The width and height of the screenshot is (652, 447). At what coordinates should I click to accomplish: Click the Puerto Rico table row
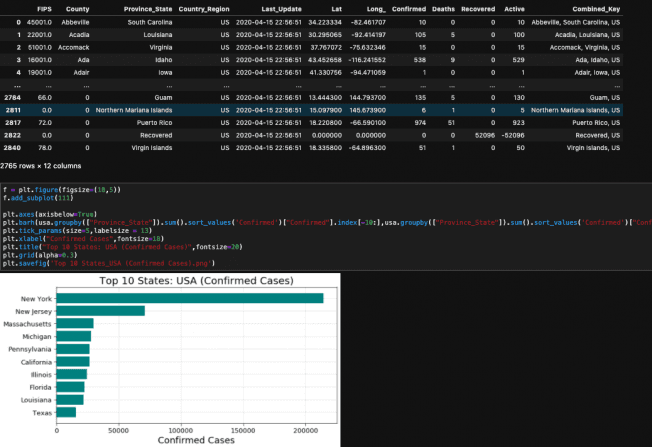[311, 123]
